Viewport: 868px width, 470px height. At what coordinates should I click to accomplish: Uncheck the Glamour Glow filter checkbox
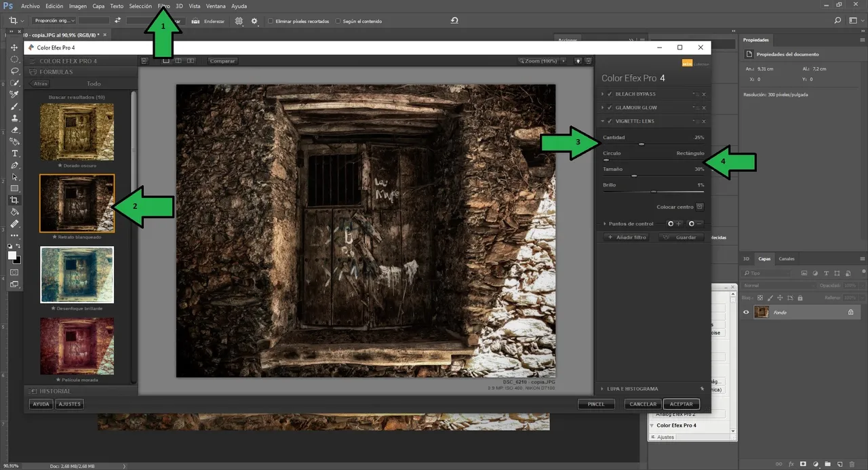[610, 108]
